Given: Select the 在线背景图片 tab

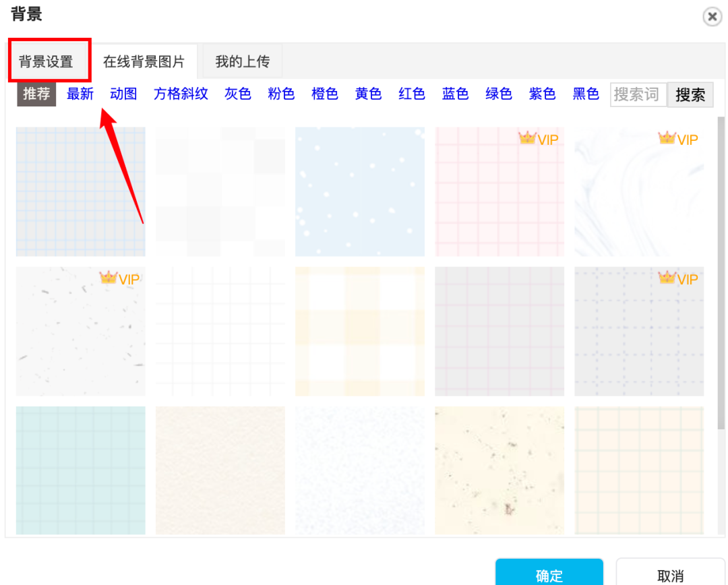Looking at the screenshot, I should (x=144, y=61).
